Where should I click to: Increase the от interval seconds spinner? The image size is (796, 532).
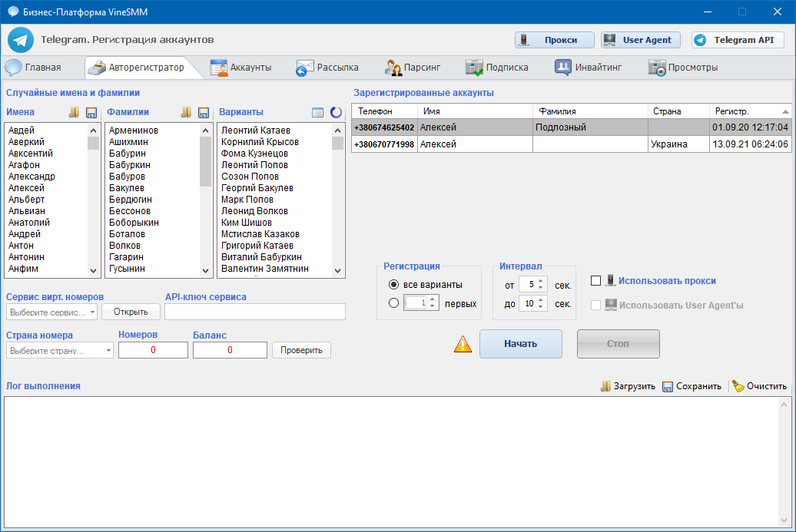541,281
